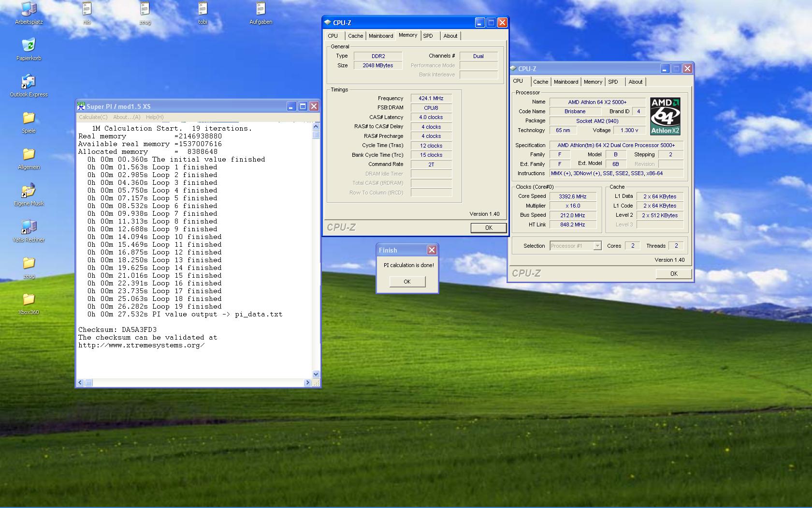Viewport: 812px width, 508px height.
Task: Click the CAS# Latency value 4.0 clocks
Action: point(431,117)
